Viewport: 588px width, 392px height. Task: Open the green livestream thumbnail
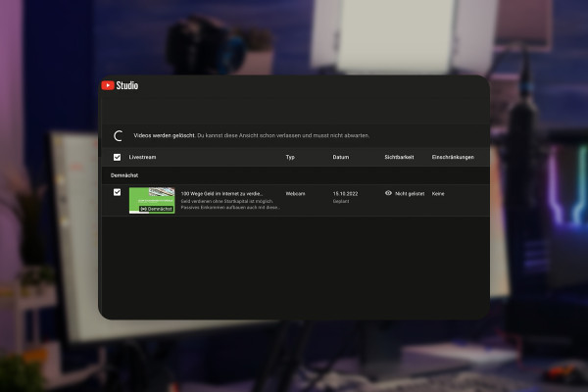coord(152,200)
